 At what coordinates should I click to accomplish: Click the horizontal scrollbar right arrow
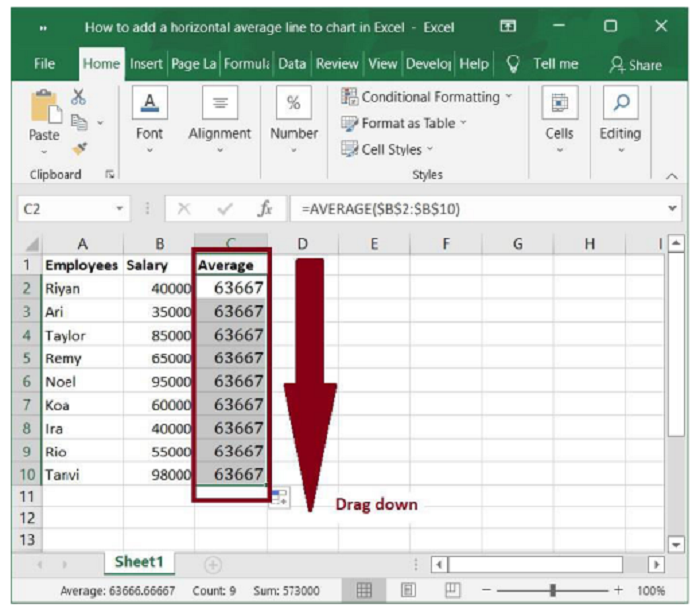coord(656,565)
